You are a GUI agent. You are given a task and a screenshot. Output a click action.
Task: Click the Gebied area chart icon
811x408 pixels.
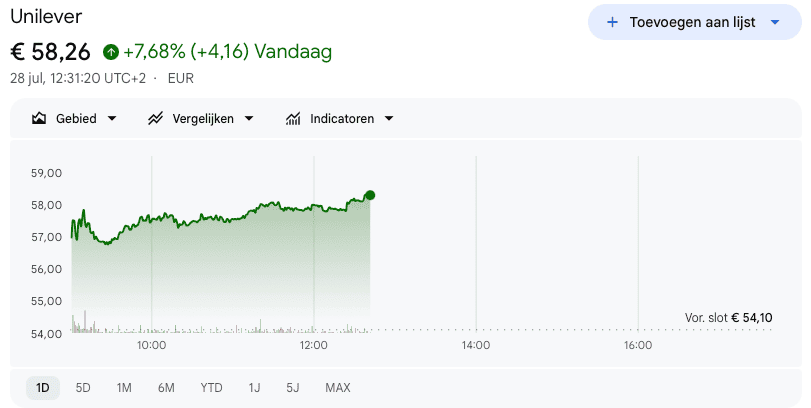[39, 118]
